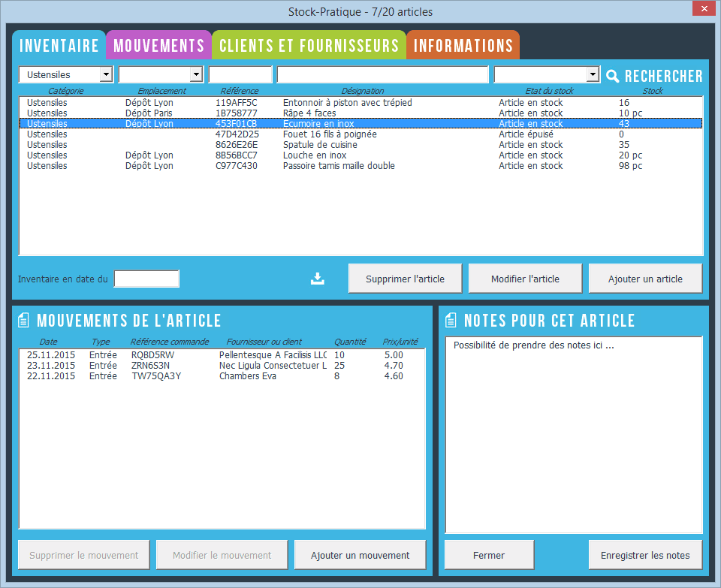721x588 pixels.
Task: Click the Catégorie column header
Action: pos(66,91)
